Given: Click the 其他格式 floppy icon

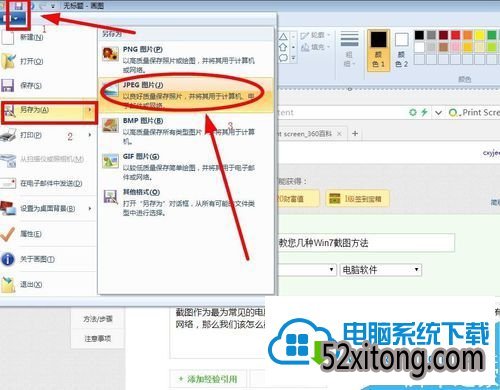Looking at the screenshot, I should pos(110,197).
